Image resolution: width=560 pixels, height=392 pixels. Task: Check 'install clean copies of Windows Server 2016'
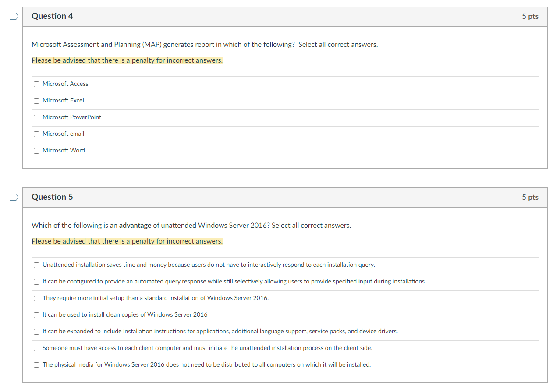coord(37,315)
